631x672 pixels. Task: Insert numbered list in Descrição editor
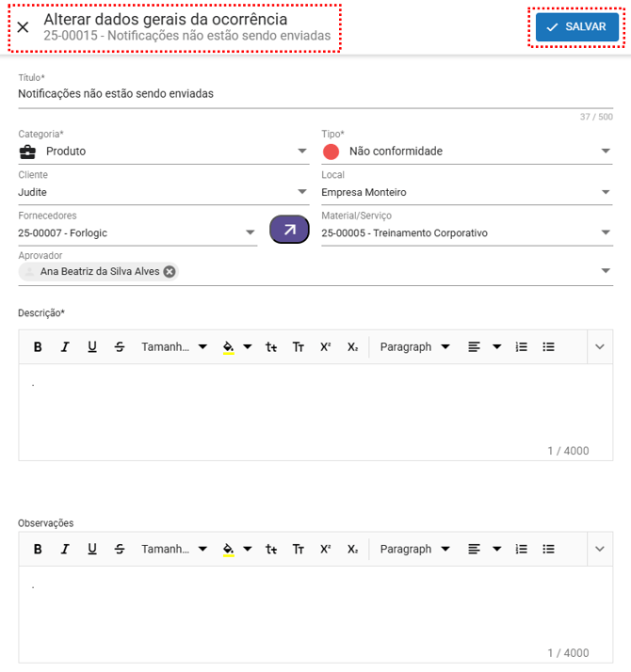tap(522, 347)
